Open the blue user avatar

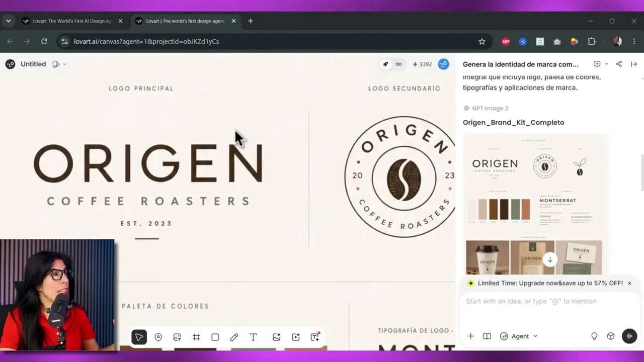click(x=443, y=64)
